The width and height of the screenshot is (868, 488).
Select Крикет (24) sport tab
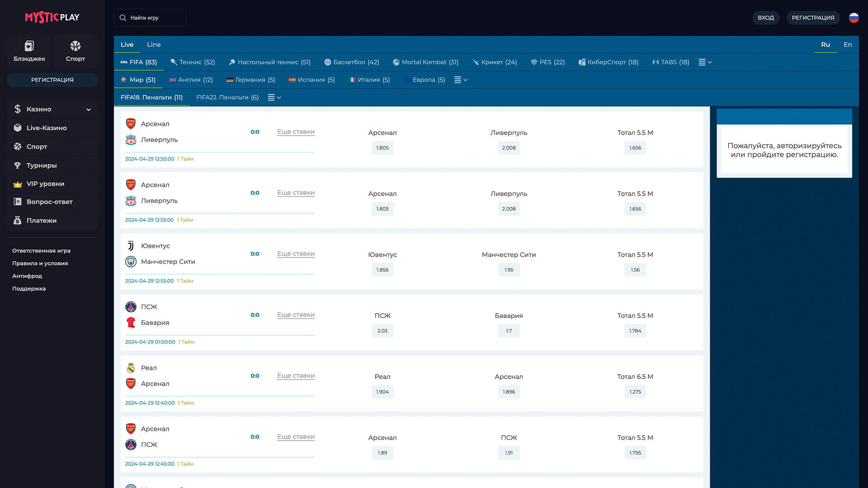click(x=495, y=62)
